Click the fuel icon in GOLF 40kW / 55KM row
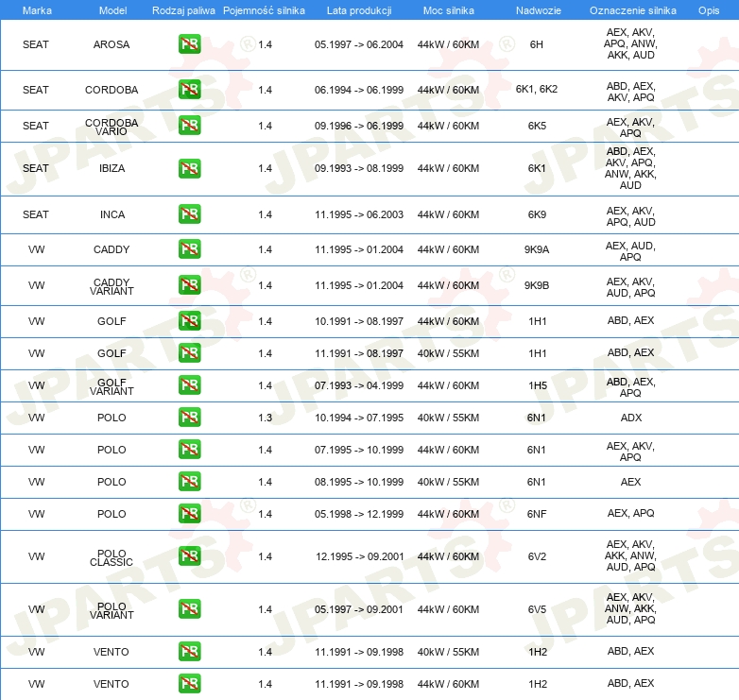 click(189, 352)
